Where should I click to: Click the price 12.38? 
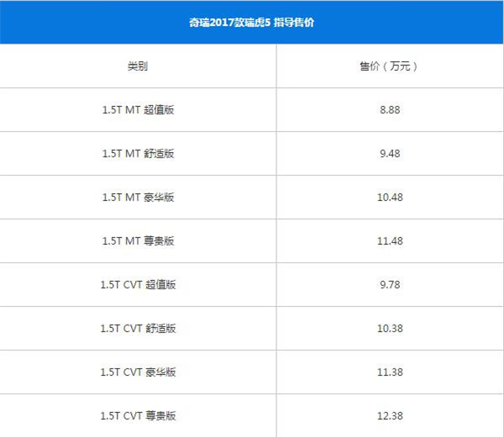pos(390,416)
